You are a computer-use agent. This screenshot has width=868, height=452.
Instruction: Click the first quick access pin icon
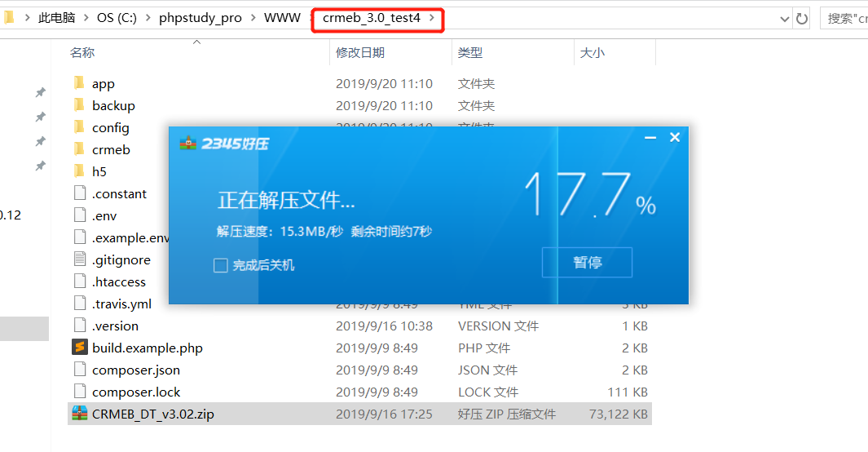[x=41, y=92]
